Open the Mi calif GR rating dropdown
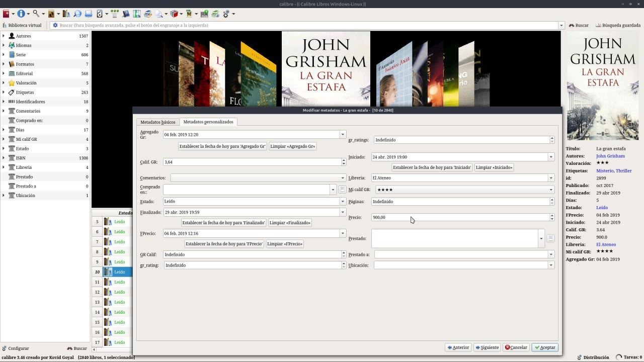The height and width of the screenshot is (362, 644). pyautogui.click(x=551, y=190)
